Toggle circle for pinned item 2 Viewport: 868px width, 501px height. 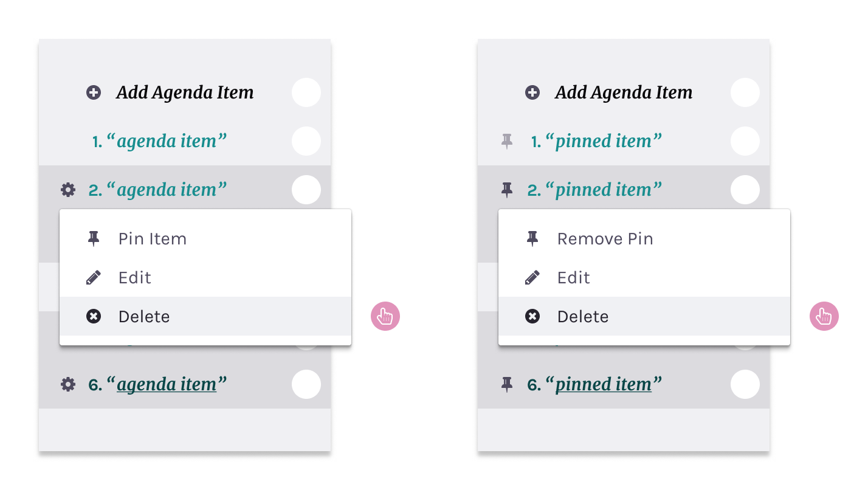(x=745, y=190)
